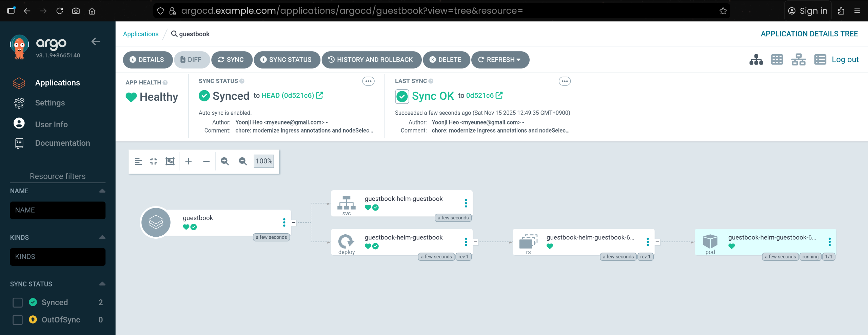The image size is (868, 335).
Task: Click Sign in in browser toolbar
Action: [x=808, y=11]
